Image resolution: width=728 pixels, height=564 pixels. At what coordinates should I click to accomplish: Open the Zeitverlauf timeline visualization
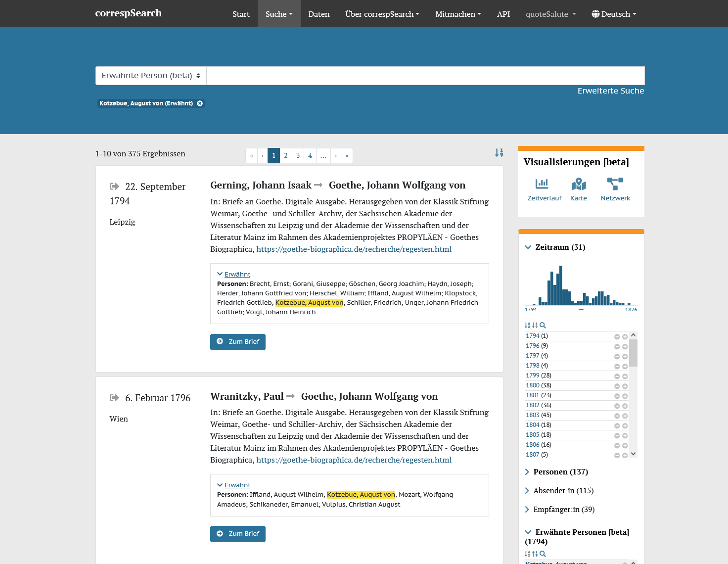coord(544,190)
